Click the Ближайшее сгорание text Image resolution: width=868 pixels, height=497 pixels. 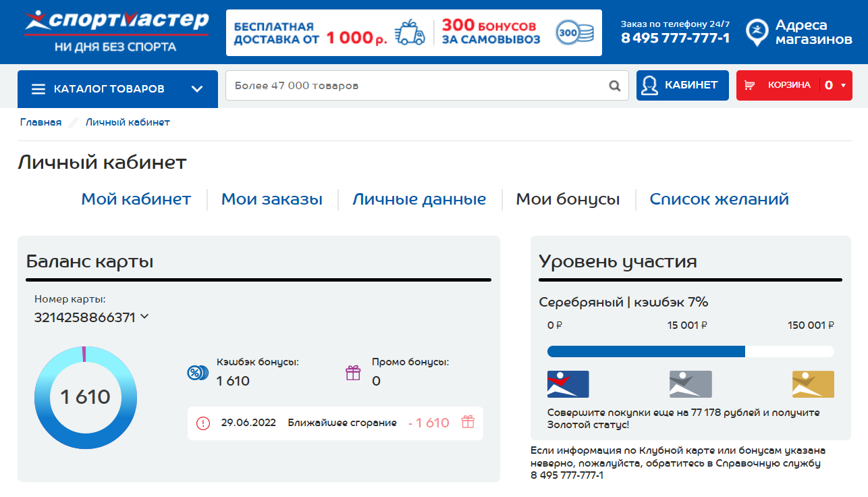pyautogui.click(x=342, y=423)
